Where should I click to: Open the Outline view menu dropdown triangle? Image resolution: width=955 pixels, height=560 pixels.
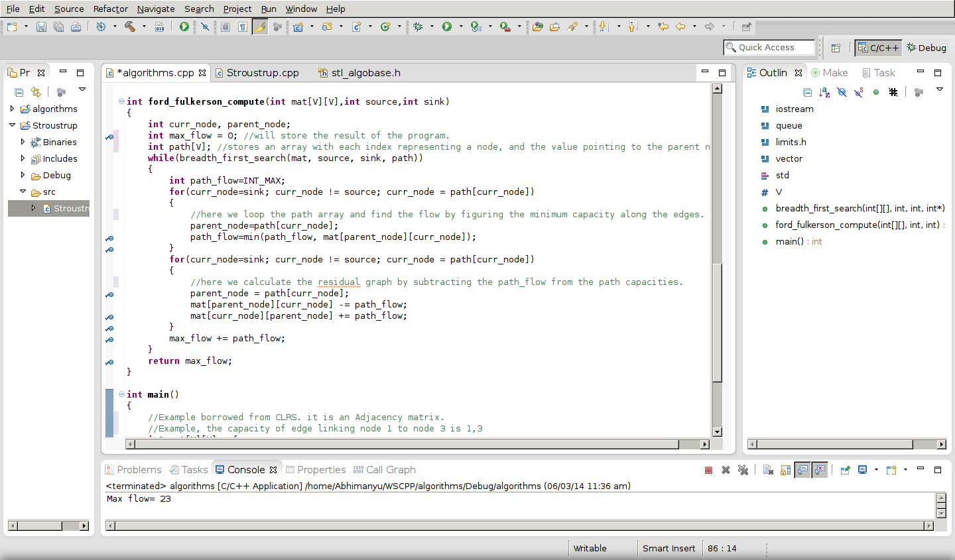[x=939, y=91]
